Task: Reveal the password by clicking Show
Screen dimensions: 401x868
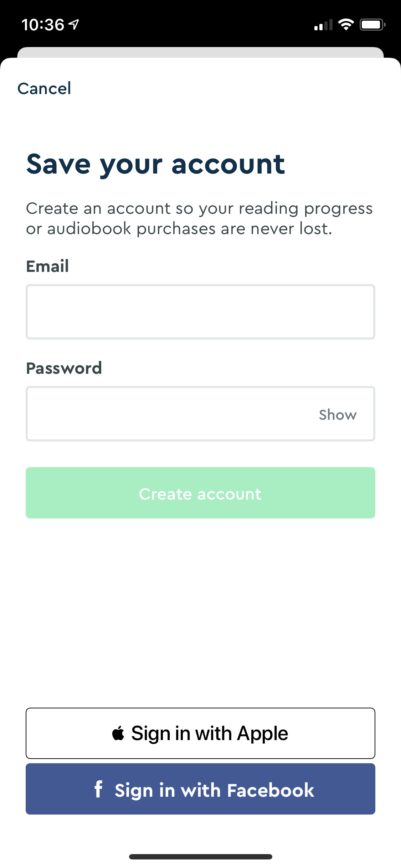Action: click(x=337, y=414)
